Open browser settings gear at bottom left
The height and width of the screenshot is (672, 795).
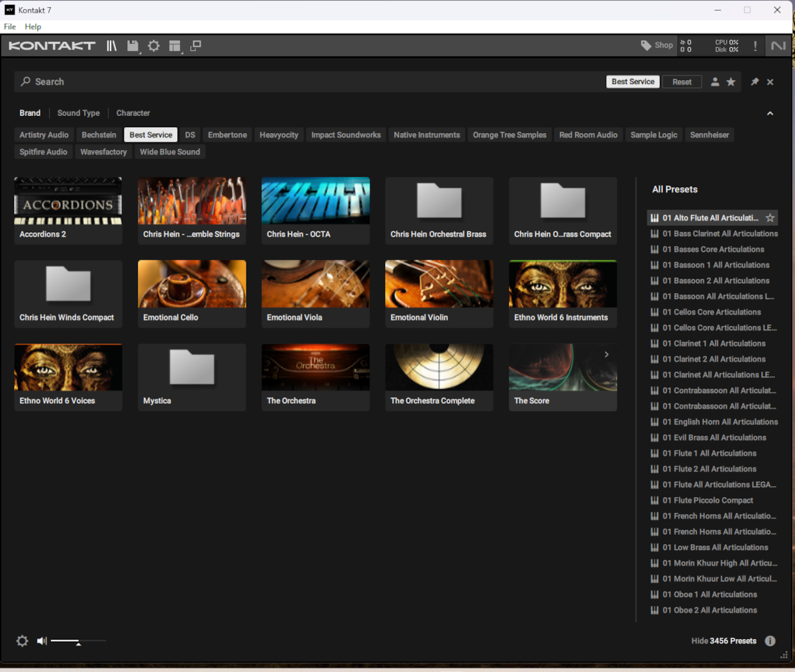tap(22, 641)
